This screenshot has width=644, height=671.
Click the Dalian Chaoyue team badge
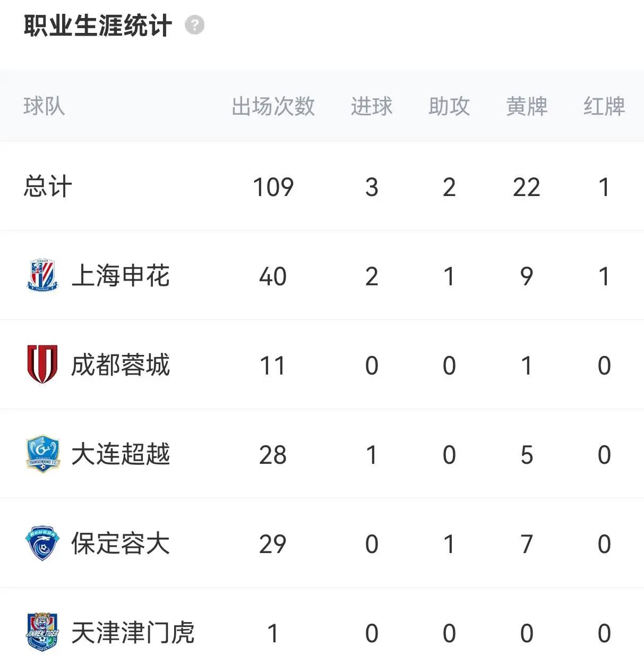pos(42,454)
